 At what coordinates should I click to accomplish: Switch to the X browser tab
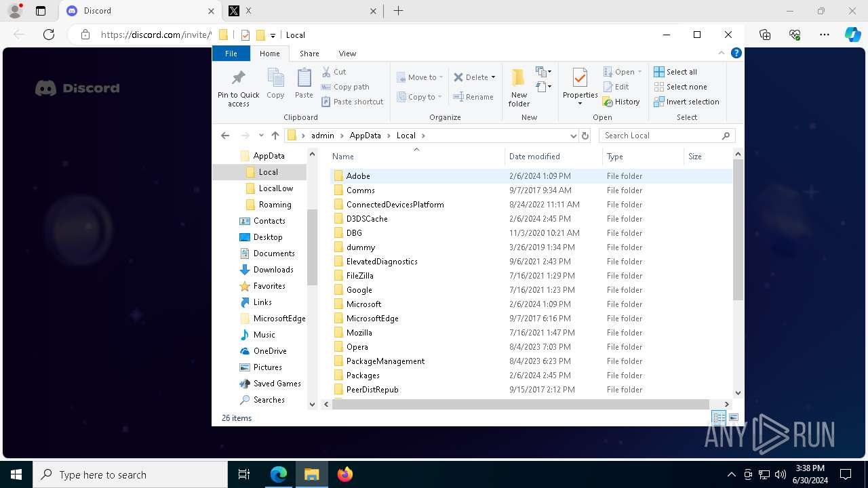tap(304, 11)
